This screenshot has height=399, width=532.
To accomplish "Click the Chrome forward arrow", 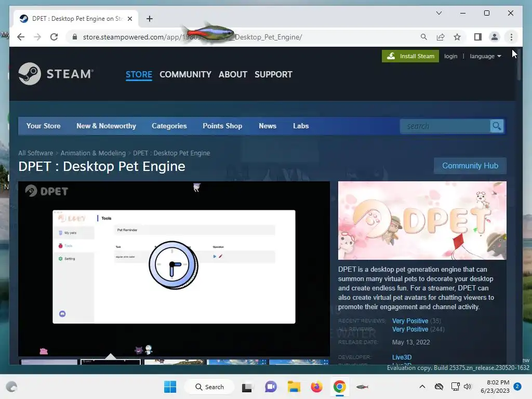I will point(37,37).
